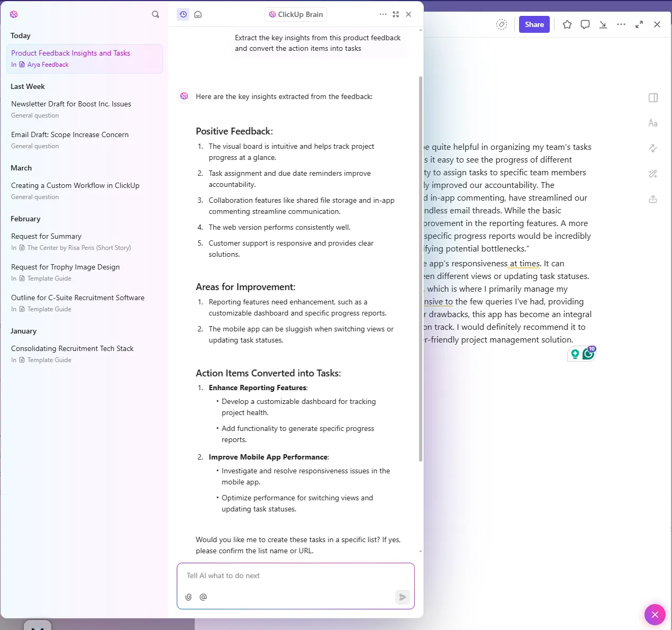This screenshot has height=630, width=672.
Task: Click the chat response scrollbar
Action: tap(421, 269)
